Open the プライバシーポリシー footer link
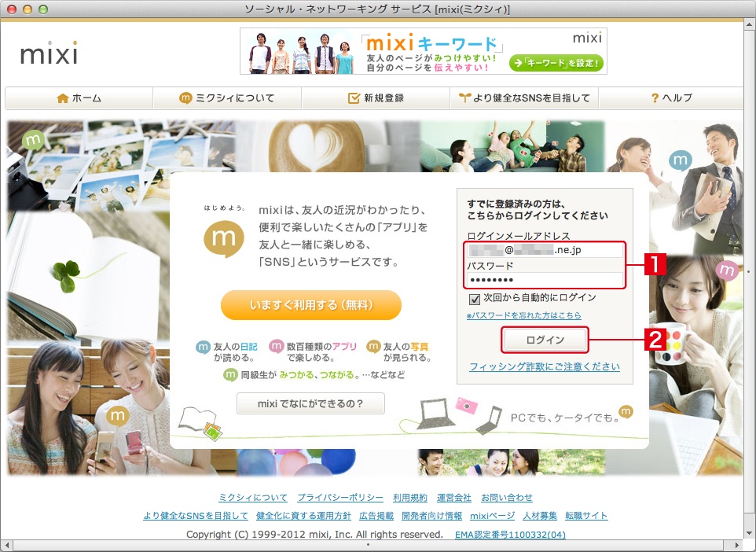 [x=340, y=498]
